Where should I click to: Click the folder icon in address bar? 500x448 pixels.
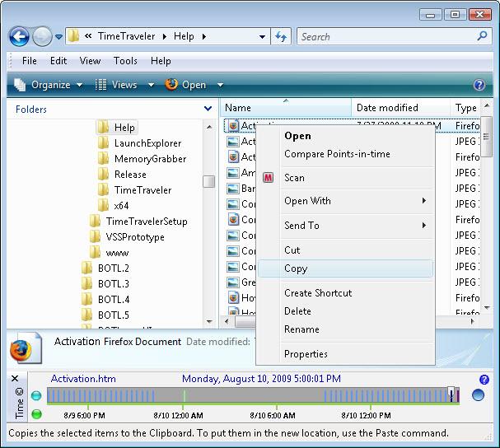tap(73, 36)
